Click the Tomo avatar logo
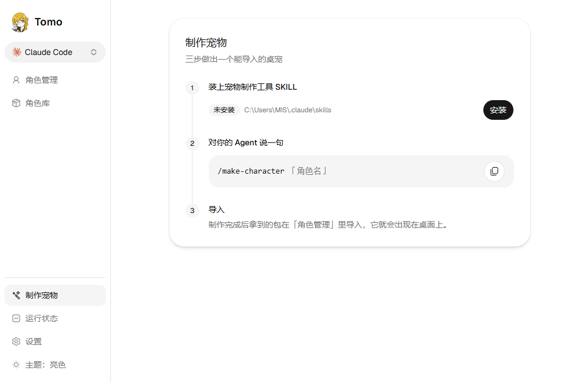The width and height of the screenshot is (588, 382). (20, 22)
